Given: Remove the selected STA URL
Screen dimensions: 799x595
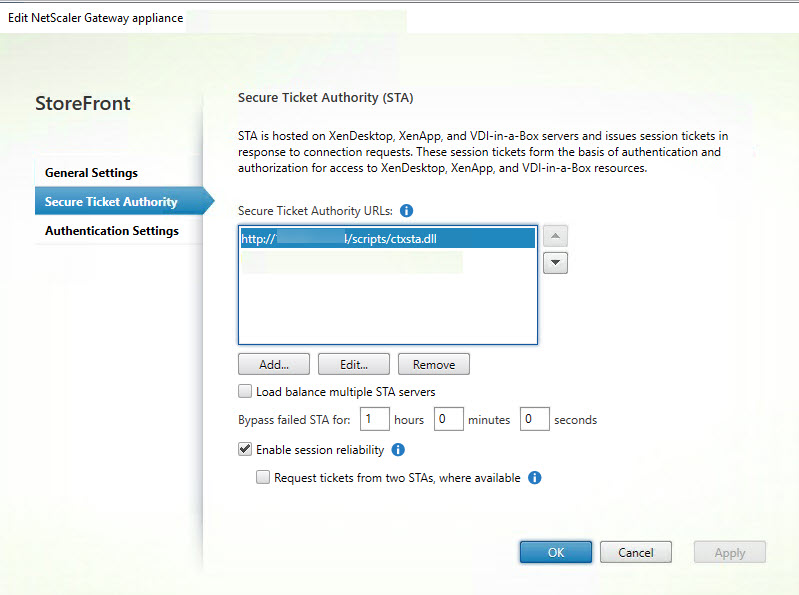Looking at the screenshot, I should 433,365.
